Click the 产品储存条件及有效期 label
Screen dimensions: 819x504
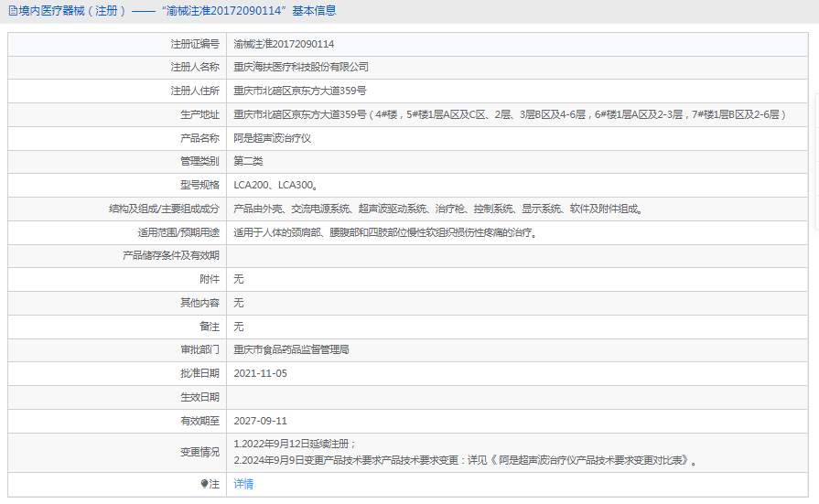[171, 255]
